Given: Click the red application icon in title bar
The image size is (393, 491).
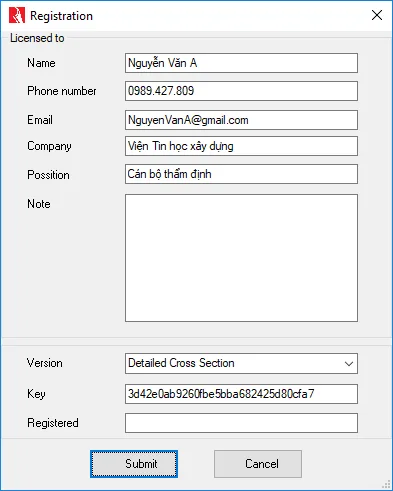Looking at the screenshot, I should point(17,15).
